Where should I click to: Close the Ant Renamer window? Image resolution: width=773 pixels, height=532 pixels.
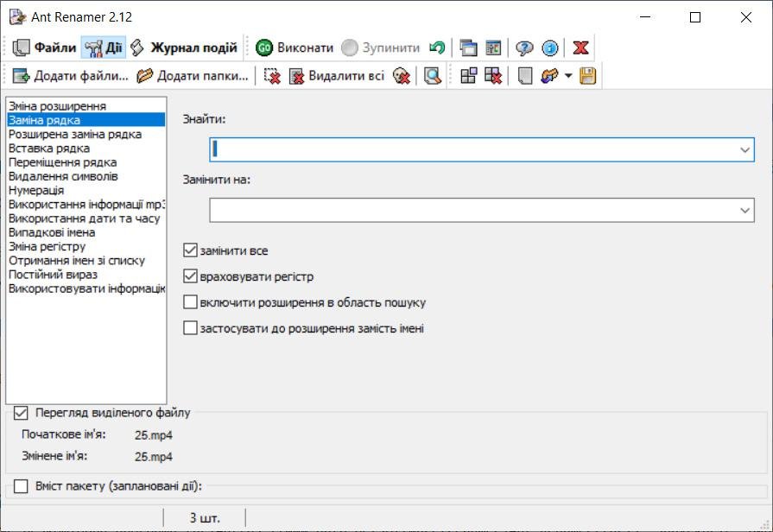tap(746, 17)
